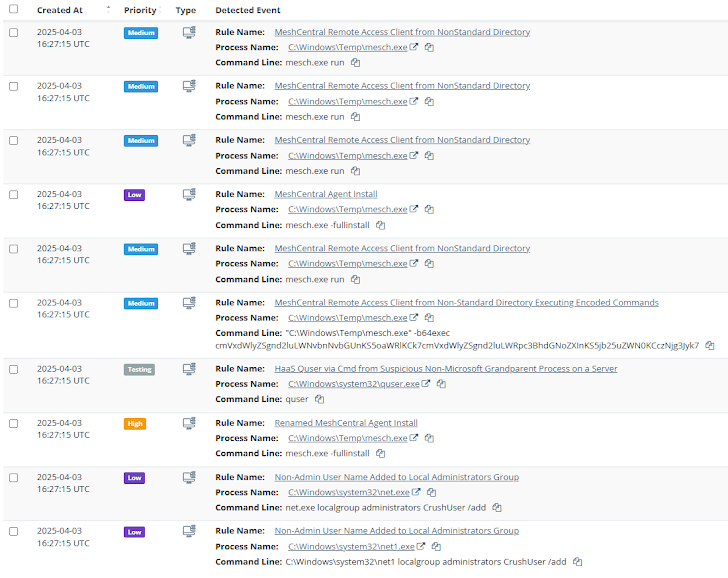The height and width of the screenshot is (578, 728).
Task: Toggle the select-all checkbox in header
Action: coord(13,9)
